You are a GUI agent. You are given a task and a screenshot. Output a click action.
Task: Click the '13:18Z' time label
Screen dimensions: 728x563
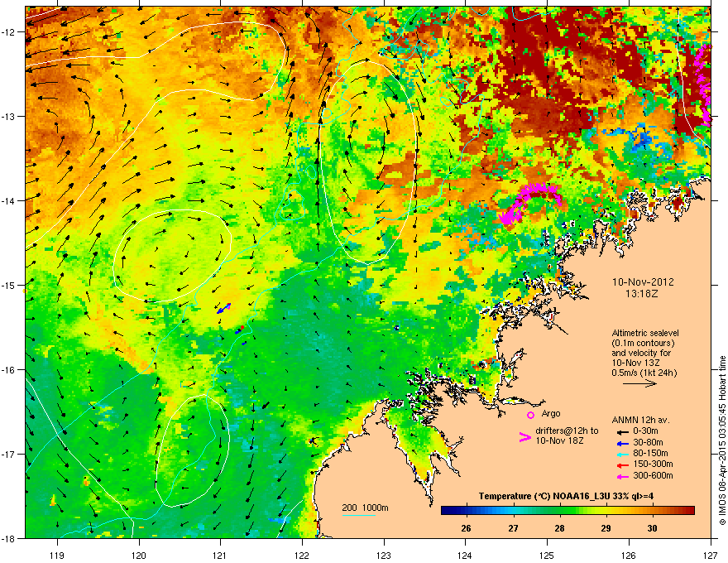pyautogui.click(x=642, y=294)
